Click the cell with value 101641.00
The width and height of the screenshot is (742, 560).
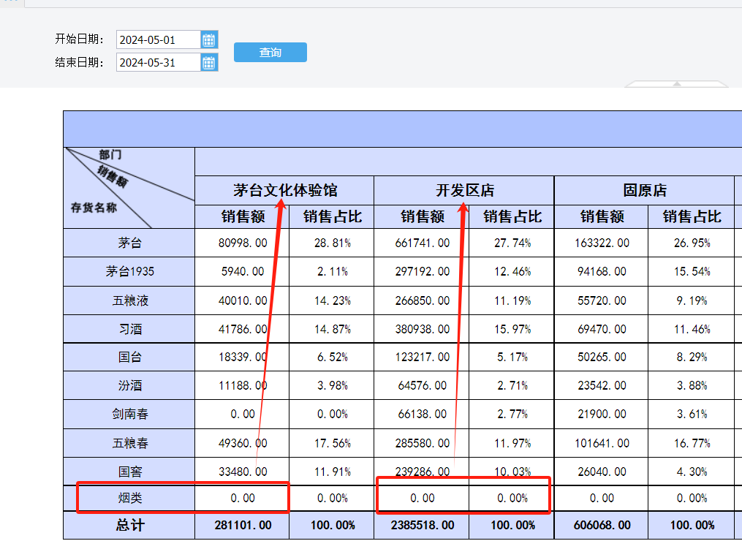coord(602,443)
